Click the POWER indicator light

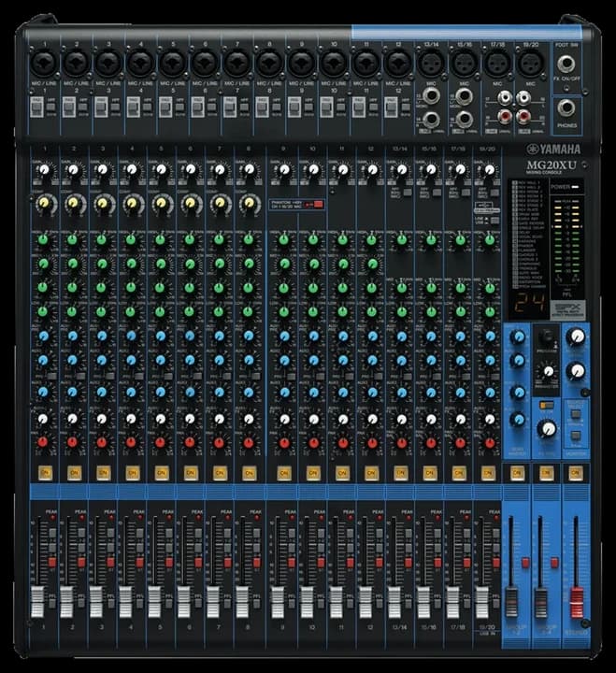(575, 187)
